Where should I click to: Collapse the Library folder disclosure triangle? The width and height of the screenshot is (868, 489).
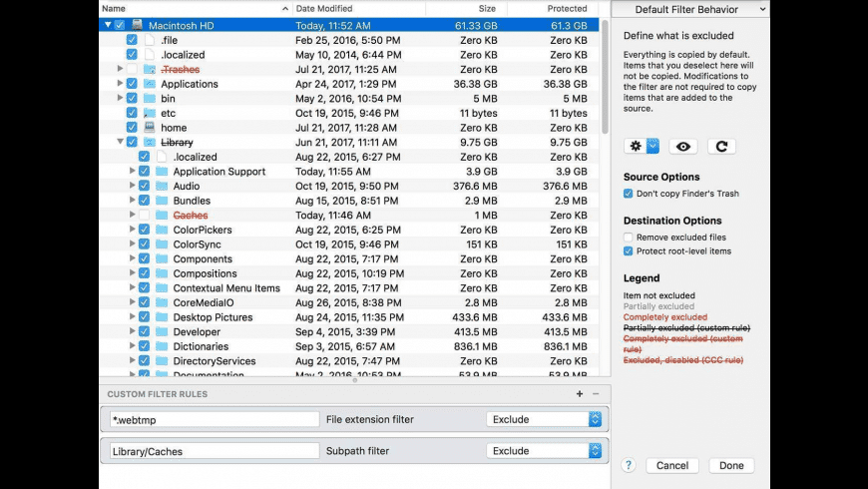coord(120,142)
